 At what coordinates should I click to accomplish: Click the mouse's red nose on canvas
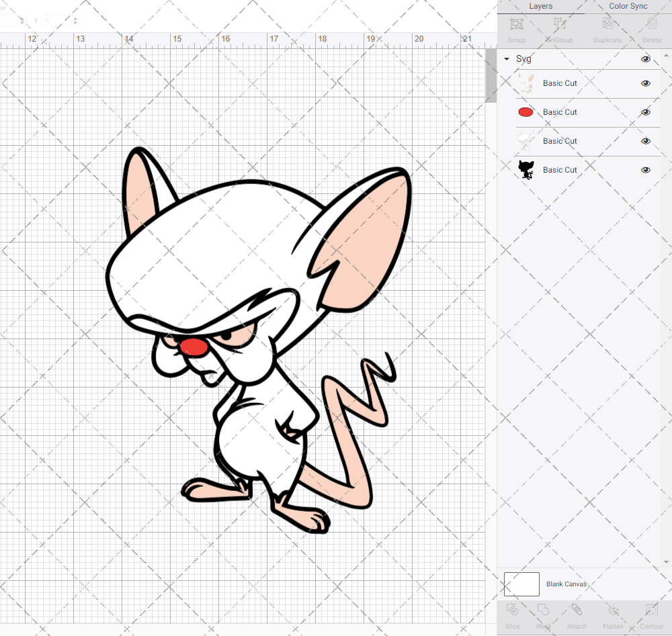pos(194,347)
